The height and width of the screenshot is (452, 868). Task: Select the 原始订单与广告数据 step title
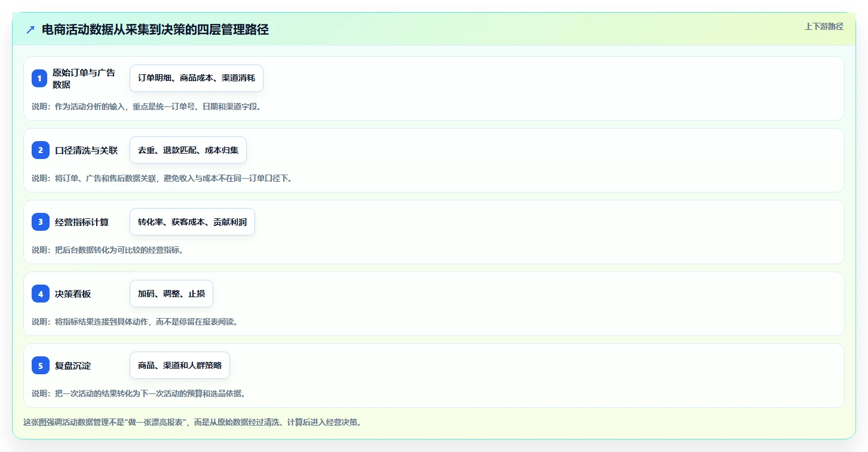tap(84, 78)
